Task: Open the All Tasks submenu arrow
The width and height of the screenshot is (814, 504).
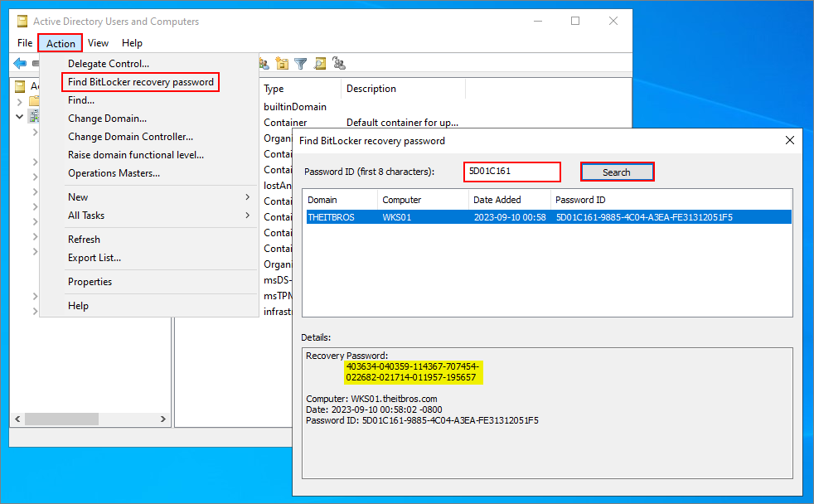Action: [x=248, y=215]
